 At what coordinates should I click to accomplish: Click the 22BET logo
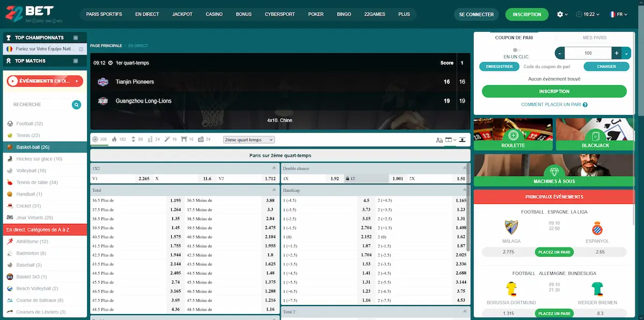click(x=33, y=14)
